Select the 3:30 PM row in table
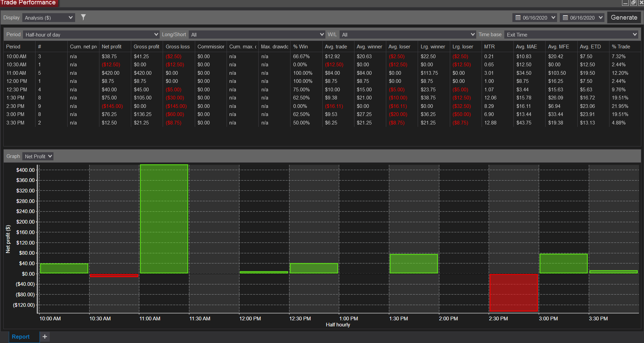This screenshot has width=644, height=343. [322, 123]
